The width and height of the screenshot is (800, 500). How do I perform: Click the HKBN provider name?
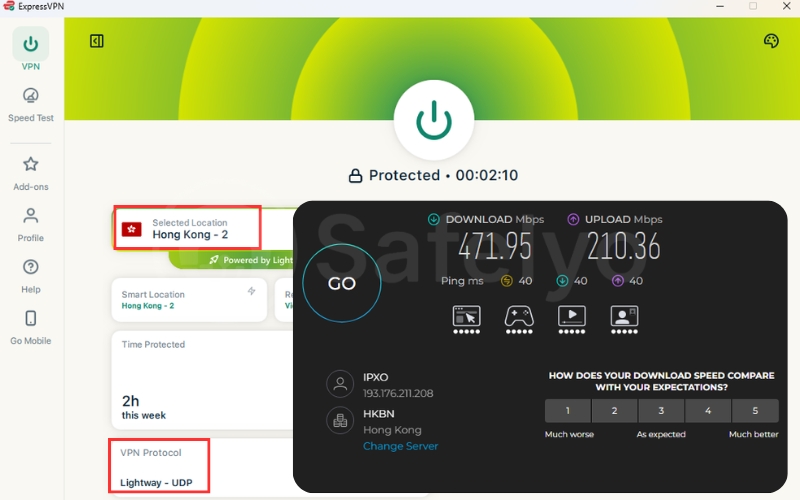[379, 414]
